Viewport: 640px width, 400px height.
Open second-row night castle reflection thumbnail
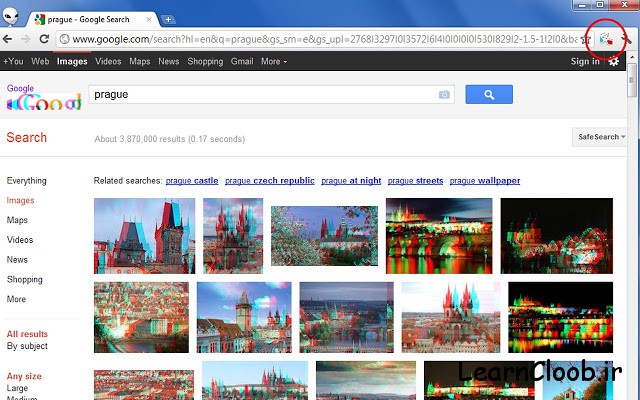point(560,318)
